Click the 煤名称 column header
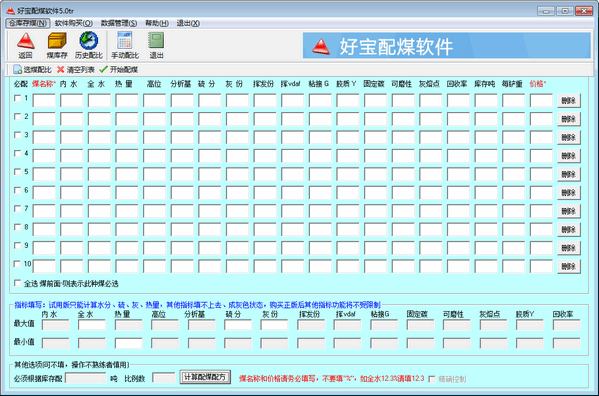 [x=44, y=84]
